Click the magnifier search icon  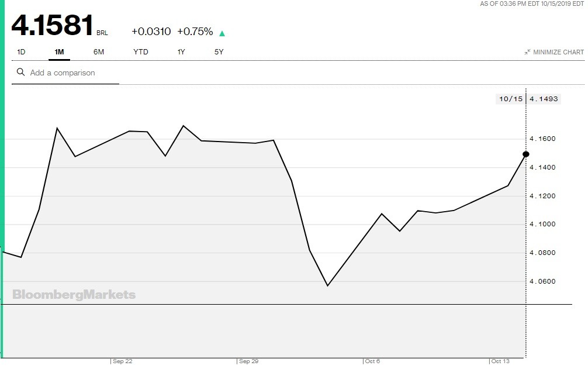tap(21, 73)
